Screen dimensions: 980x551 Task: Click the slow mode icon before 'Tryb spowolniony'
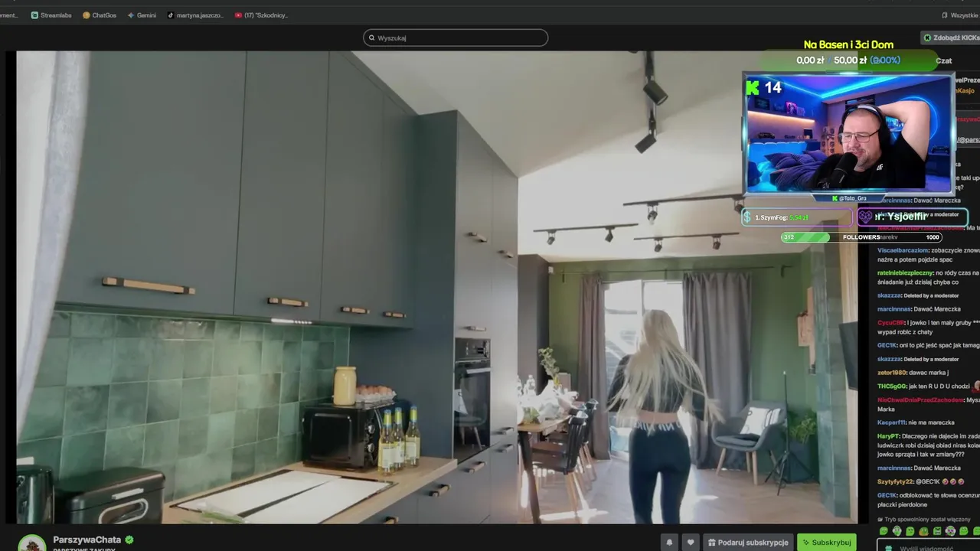pyautogui.click(x=880, y=519)
